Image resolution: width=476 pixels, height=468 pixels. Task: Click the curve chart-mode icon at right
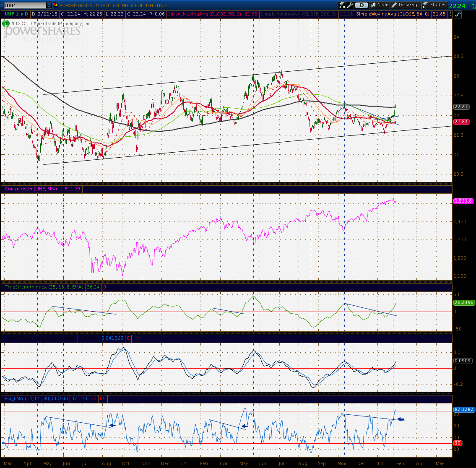458,14
